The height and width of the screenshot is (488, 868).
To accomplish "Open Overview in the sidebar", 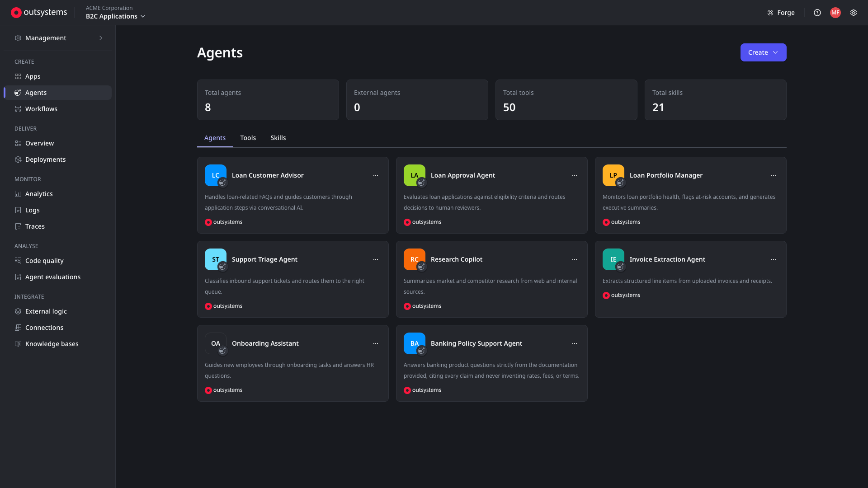I will pyautogui.click(x=58, y=143).
